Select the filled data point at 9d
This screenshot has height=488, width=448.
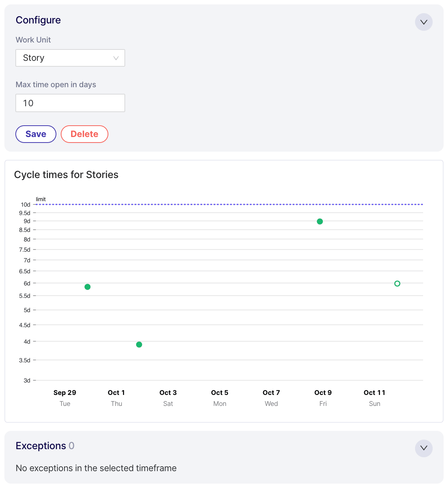(x=320, y=221)
